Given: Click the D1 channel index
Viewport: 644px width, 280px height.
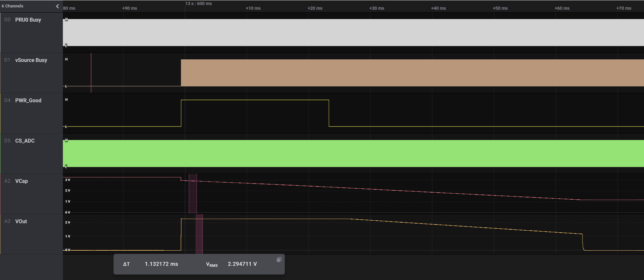Looking at the screenshot, I should [7, 60].
